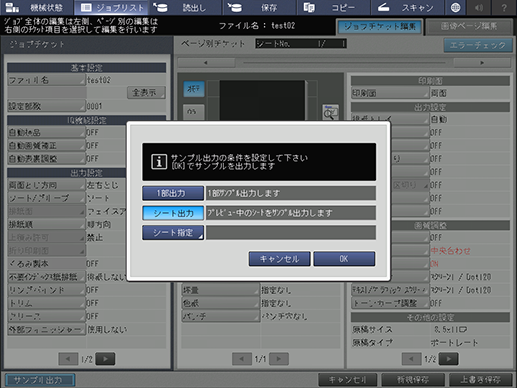
Task: Open the 自動画像補正 setting
Action: 46,145
